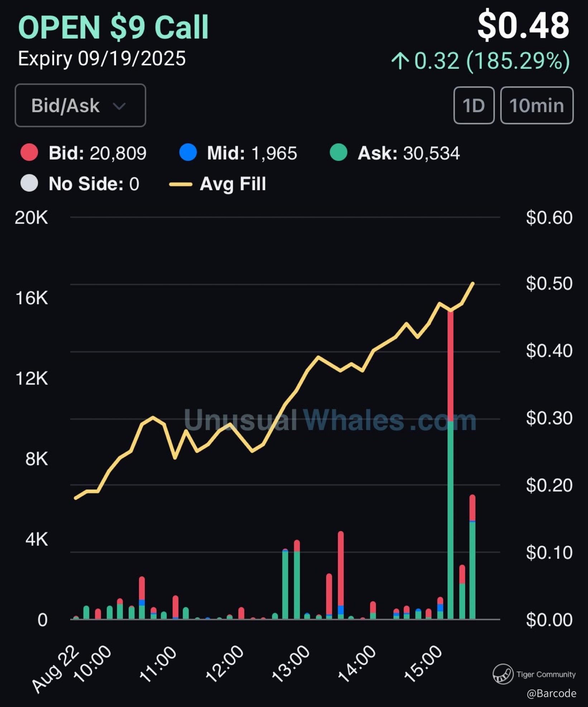Click the green up arrow price change icon
This screenshot has height=707, width=588.
point(400,61)
